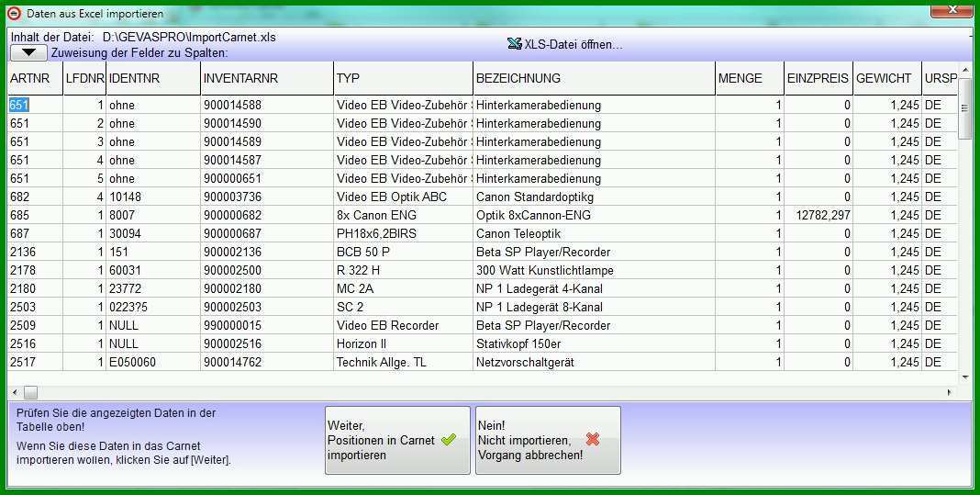Click the R 322 H type cell
980x495 pixels.
coord(404,270)
